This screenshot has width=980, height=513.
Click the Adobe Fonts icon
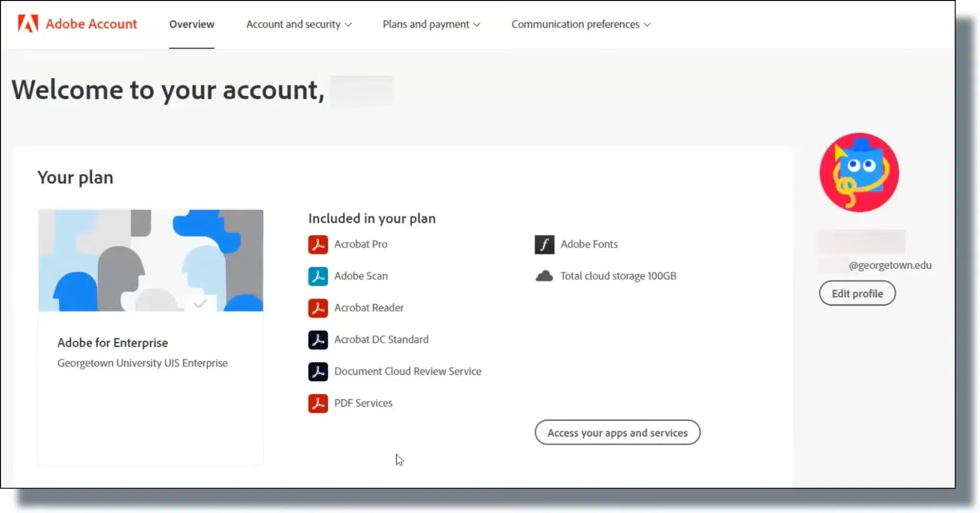(x=544, y=244)
